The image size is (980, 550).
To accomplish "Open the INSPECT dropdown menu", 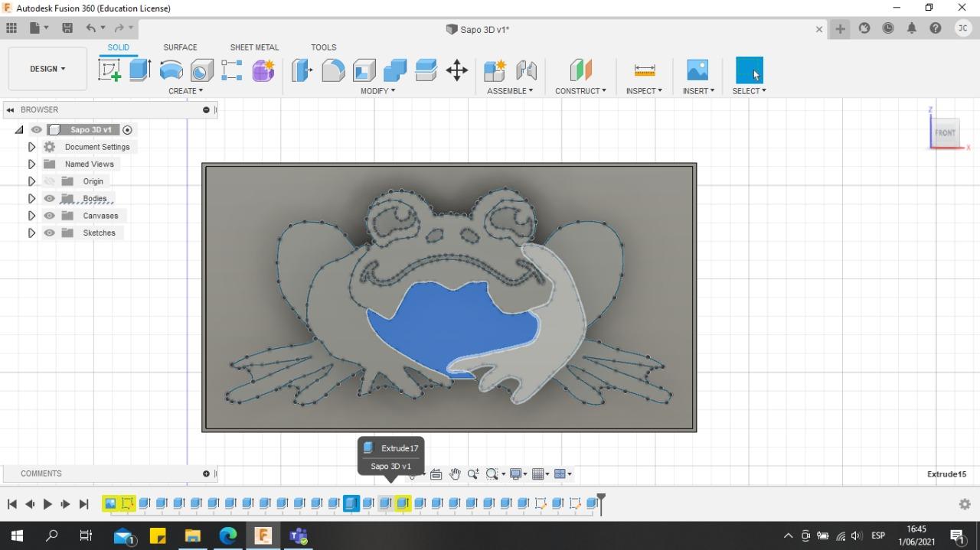I will [x=644, y=91].
